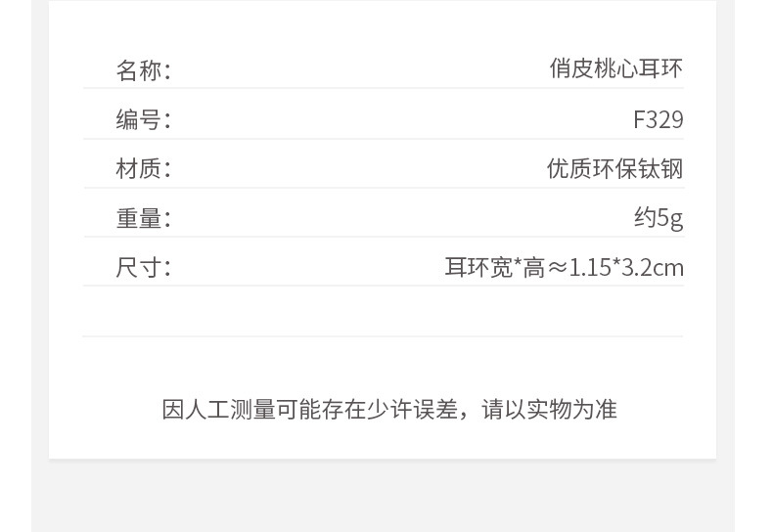Select the item number F329
Viewport: 773px width, 532px height.
[658, 119]
